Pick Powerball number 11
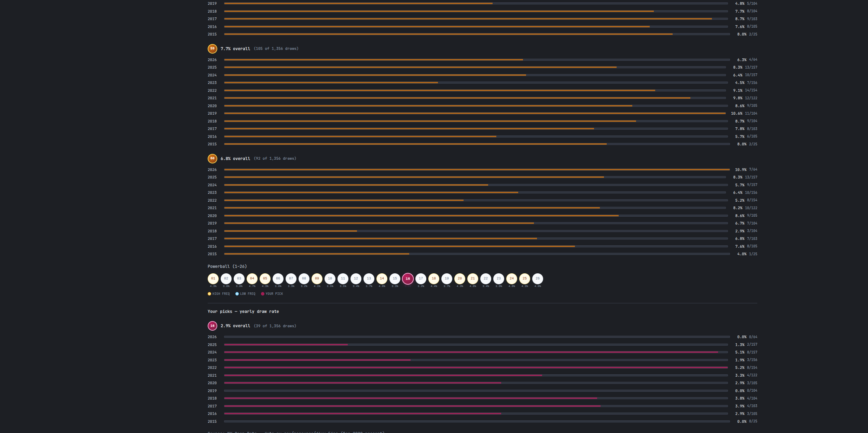The height and width of the screenshot is (433, 868). [x=343, y=278]
